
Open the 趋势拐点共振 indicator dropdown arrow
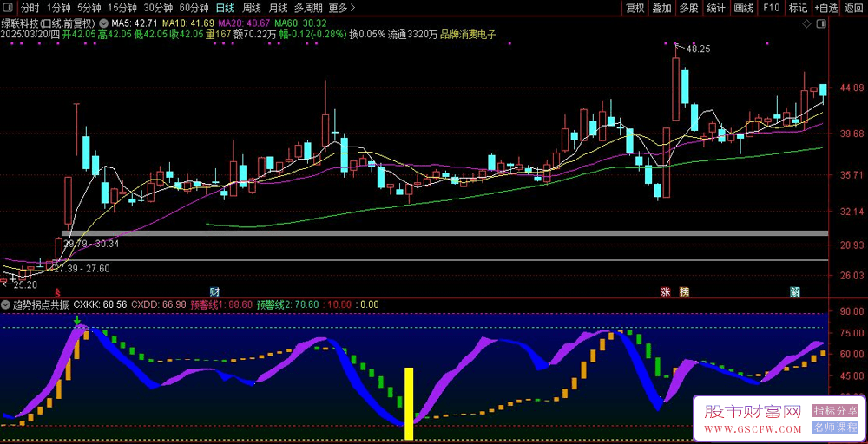(6, 305)
